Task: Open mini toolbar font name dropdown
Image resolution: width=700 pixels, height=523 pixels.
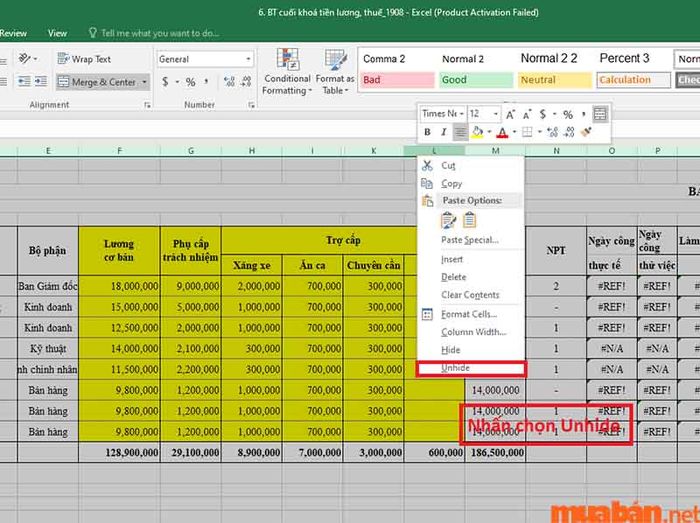Action: (461, 114)
